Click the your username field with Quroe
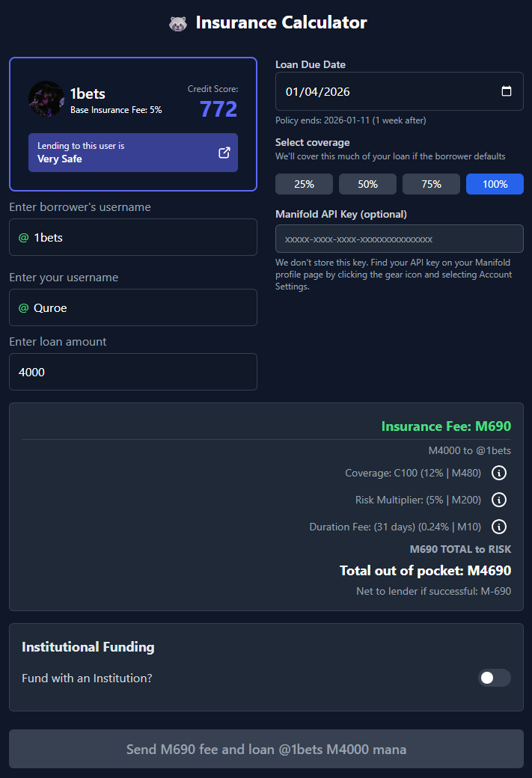The width and height of the screenshot is (532, 778). (x=135, y=307)
